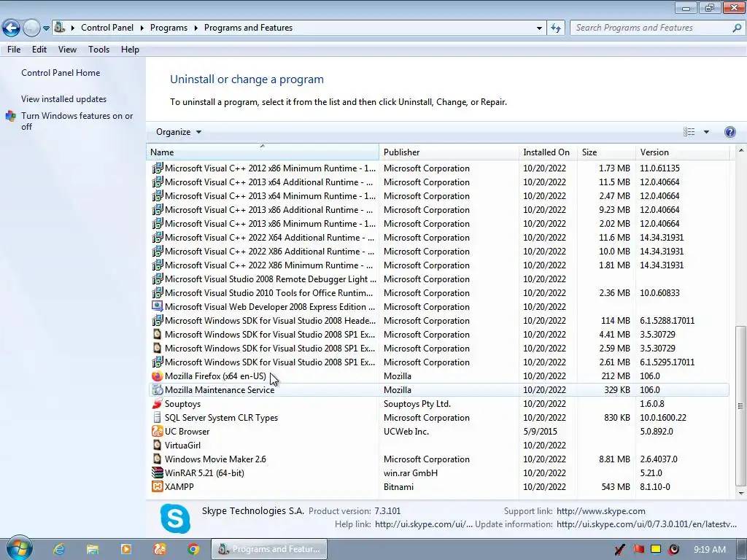
Task: Click the Visual Web Developer 2008 icon
Action: click(157, 307)
